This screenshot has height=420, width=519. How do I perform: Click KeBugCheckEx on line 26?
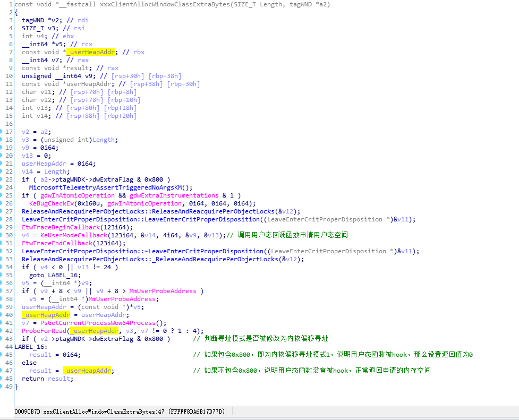tap(52, 203)
